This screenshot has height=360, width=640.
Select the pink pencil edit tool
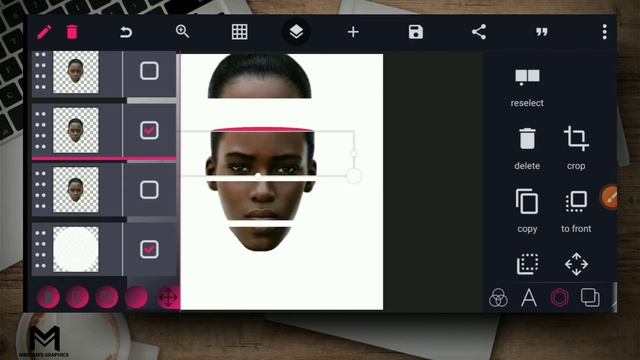44,32
